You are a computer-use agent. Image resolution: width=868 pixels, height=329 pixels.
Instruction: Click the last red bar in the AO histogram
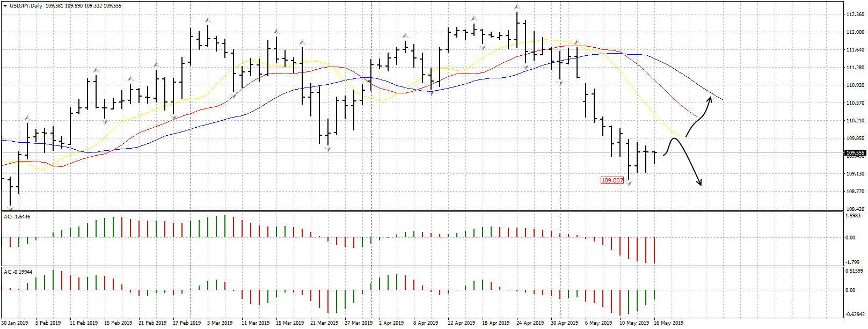click(654, 250)
